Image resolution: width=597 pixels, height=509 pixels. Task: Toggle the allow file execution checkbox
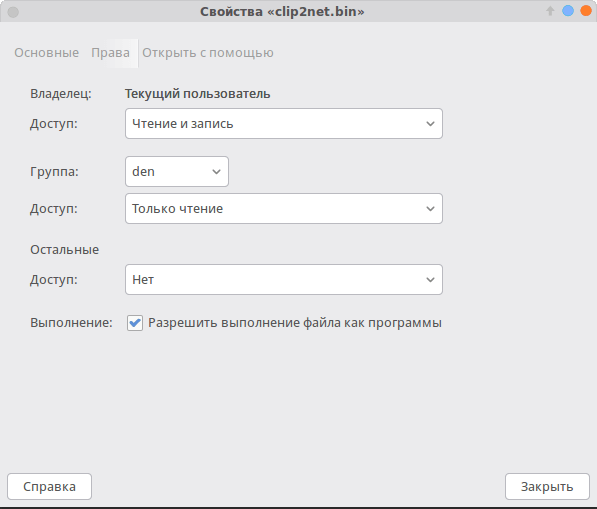coord(135,323)
